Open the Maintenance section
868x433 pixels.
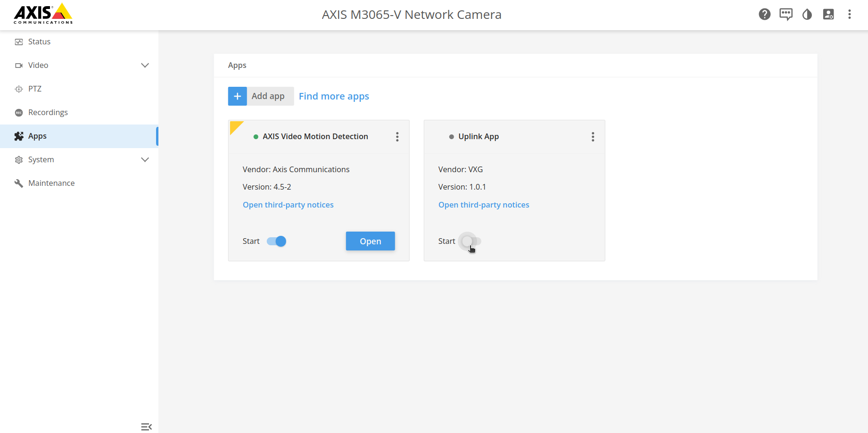(x=51, y=183)
